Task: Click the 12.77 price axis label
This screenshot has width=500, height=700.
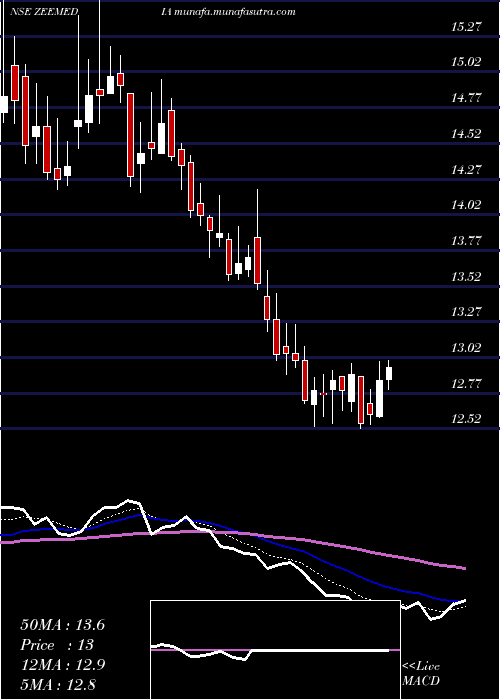Action: 466,383
